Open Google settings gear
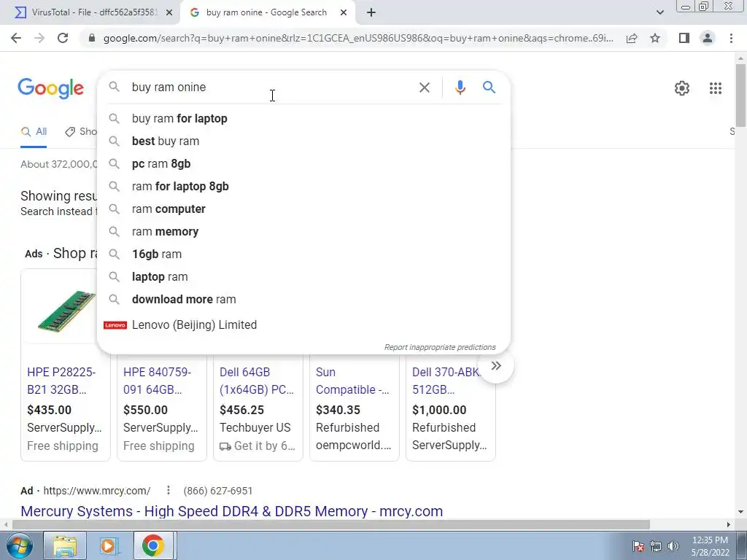Screen dimensions: 747x560 (682, 88)
